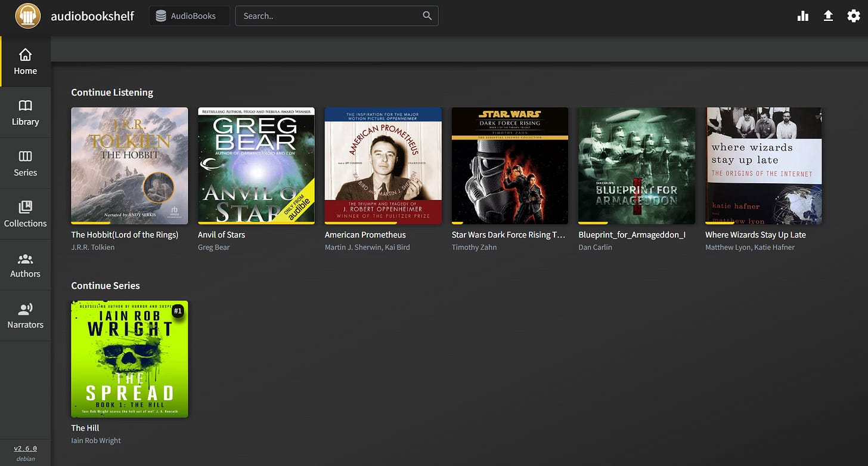Click the audiobookshelf headphone logo
Screen dimensions: 868x466
27,16
